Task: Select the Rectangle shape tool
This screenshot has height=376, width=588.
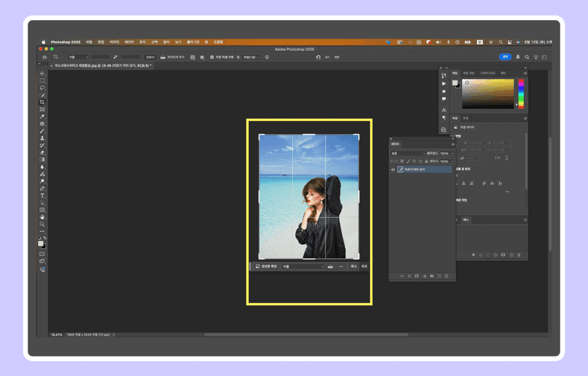Action: point(42,210)
